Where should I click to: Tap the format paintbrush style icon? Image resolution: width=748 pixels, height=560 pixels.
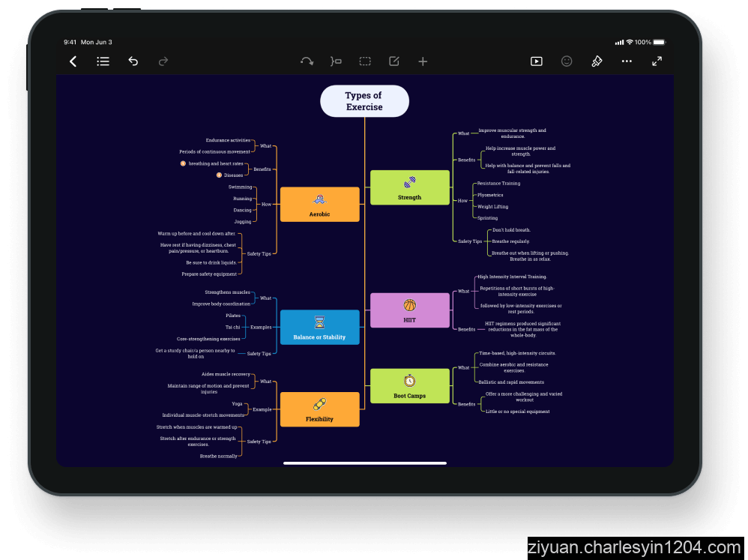pyautogui.click(x=597, y=61)
